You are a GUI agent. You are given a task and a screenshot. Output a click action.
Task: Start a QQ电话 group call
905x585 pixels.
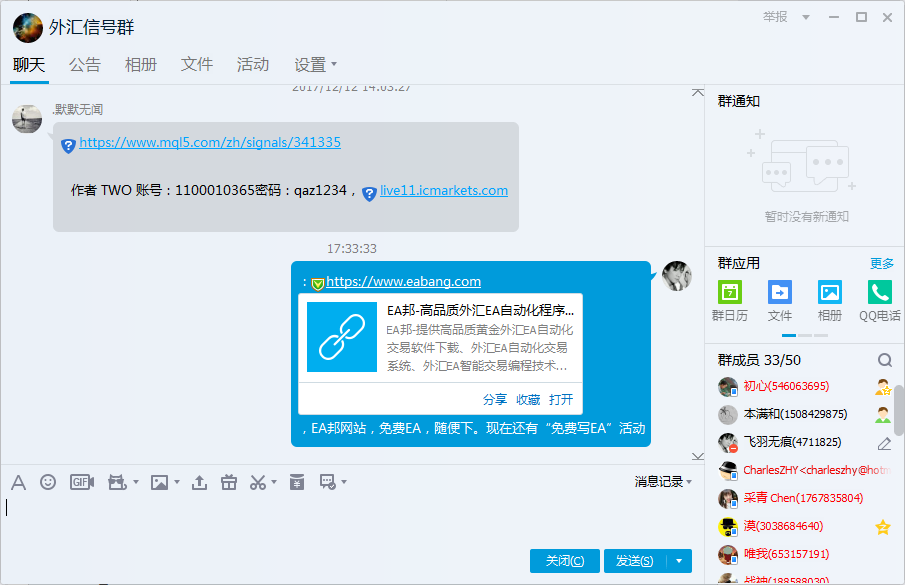tap(879, 300)
